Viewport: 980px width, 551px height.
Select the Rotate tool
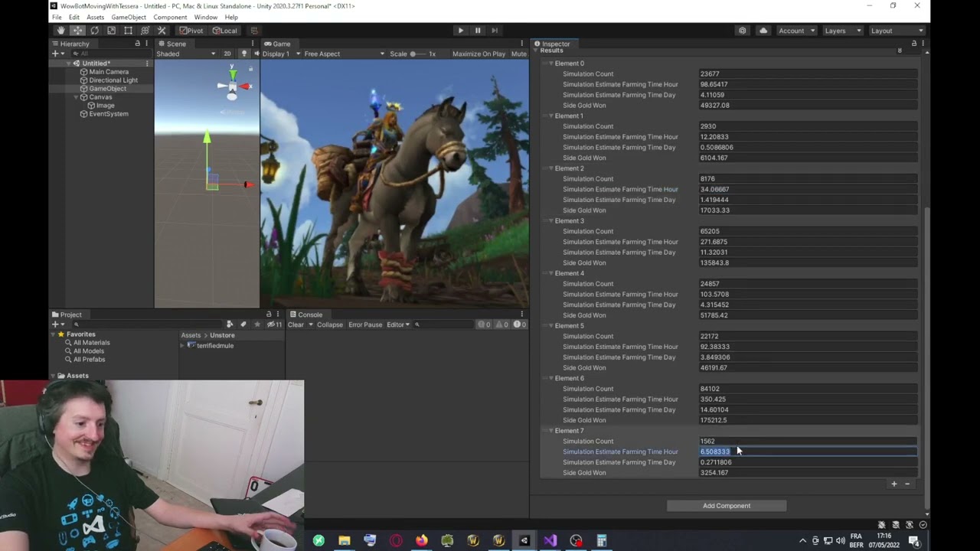(94, 31)
